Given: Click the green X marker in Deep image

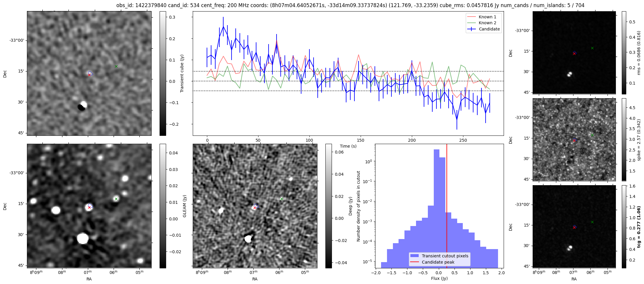Looking at the screenshot, I should coord(282,199).
